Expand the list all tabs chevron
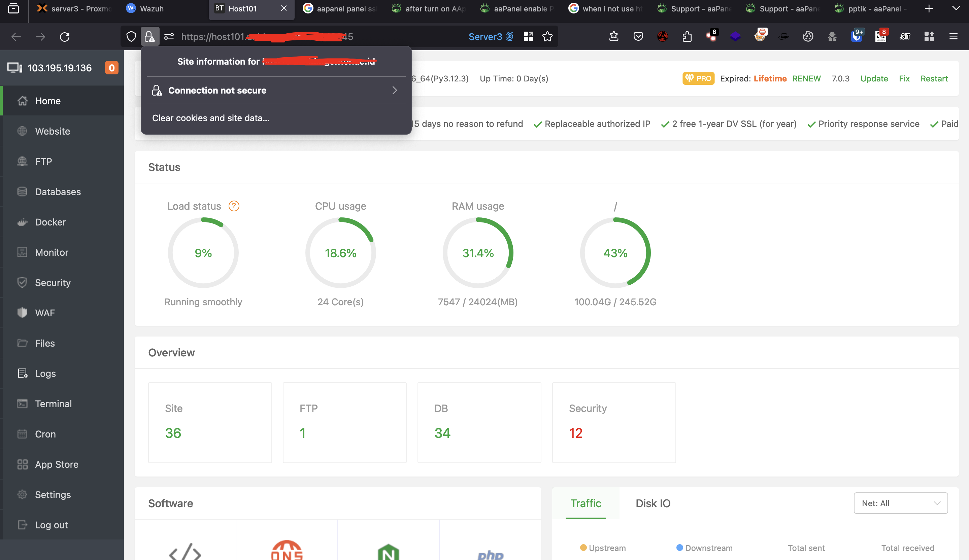 (x=956, y=8)
